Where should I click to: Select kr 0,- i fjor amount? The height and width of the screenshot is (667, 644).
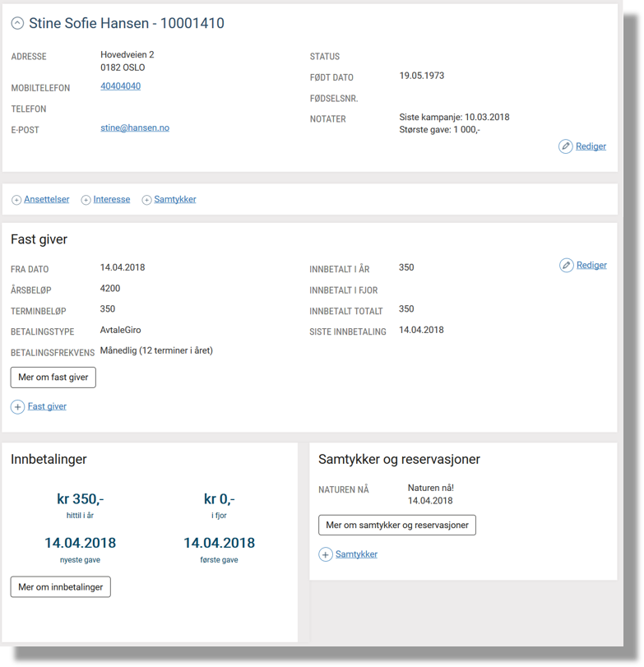pos(219,499)
